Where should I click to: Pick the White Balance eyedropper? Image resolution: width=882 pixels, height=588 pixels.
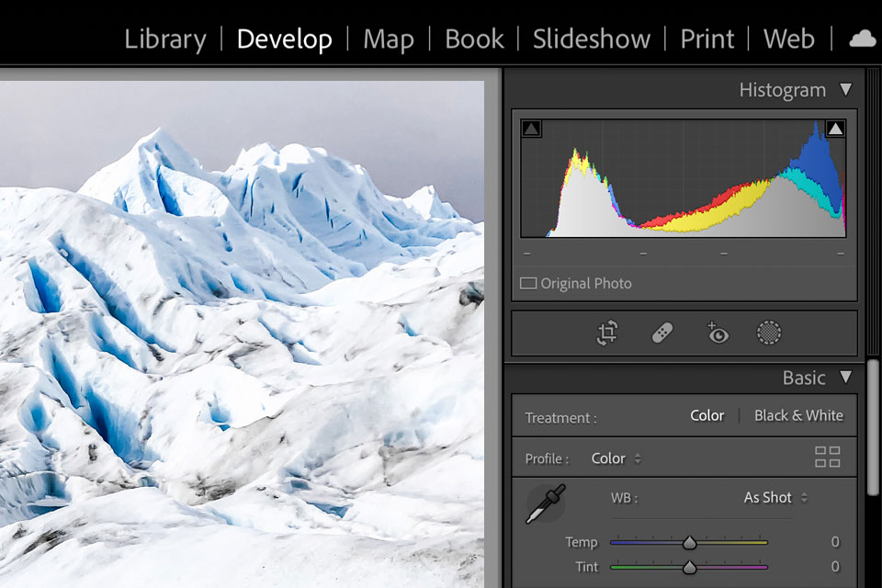click(545, 504)
